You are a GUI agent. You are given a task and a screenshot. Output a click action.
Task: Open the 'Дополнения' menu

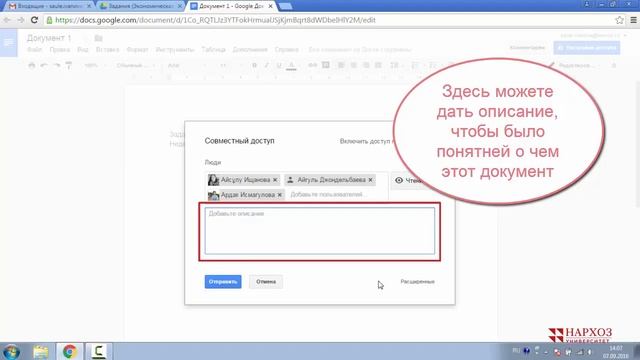[x=250, y=50]
